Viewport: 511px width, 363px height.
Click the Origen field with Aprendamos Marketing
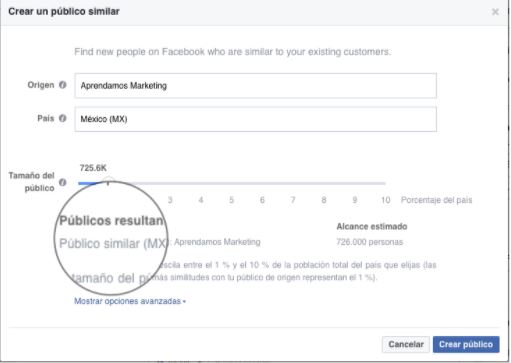click(256, 86)
